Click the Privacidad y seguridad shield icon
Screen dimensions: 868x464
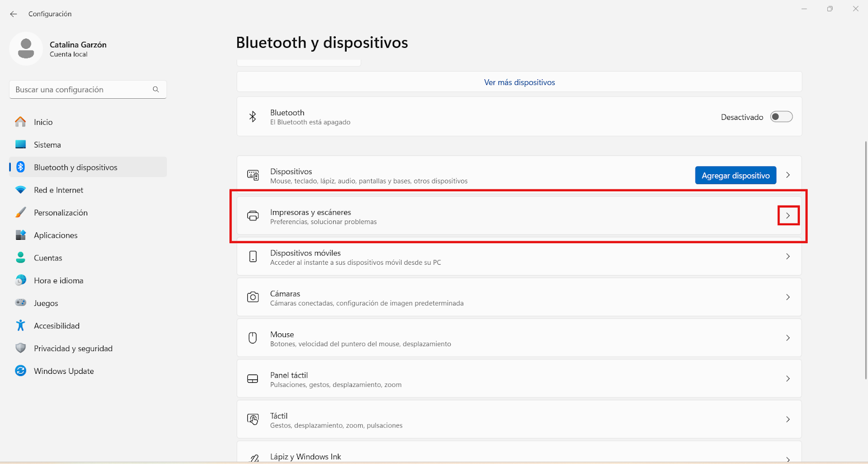click(21, 348)
